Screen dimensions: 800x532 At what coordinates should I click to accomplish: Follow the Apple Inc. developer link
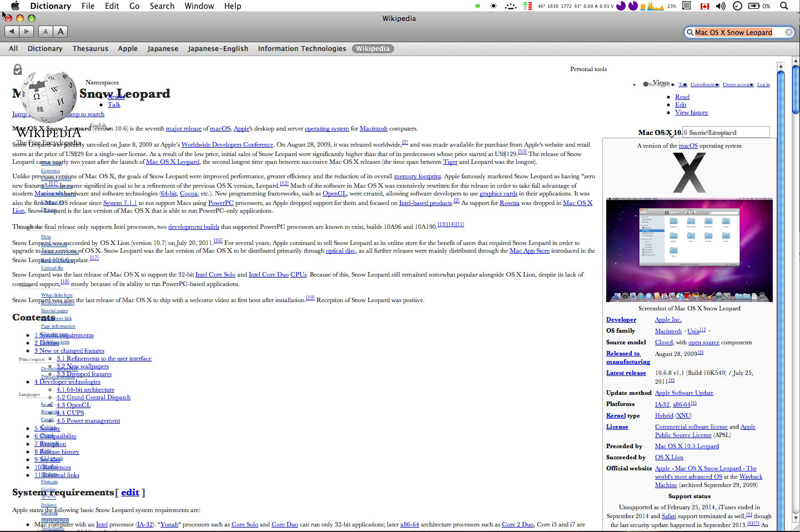[668, 319]
